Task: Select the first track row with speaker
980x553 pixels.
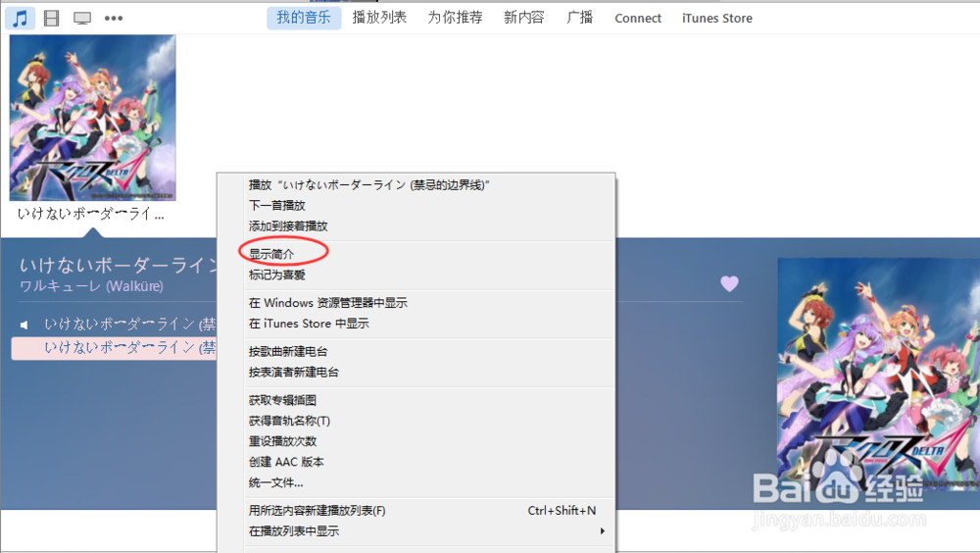Action: tap(115, 324)
